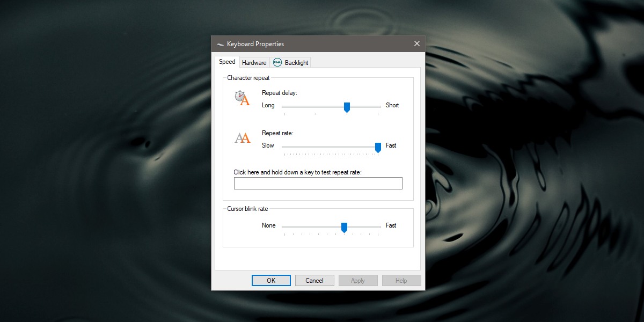
Task: Apply the keyboard settings
Action: tap(358, 280)
